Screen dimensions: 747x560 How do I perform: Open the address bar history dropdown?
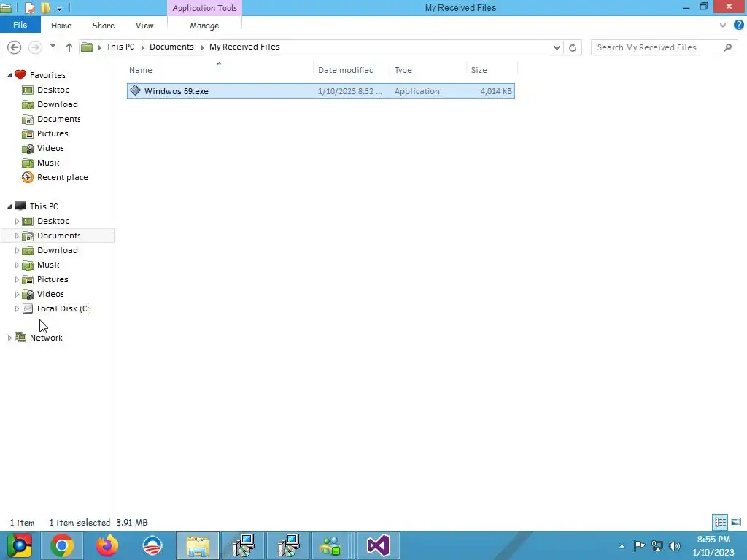coord(557,47)
